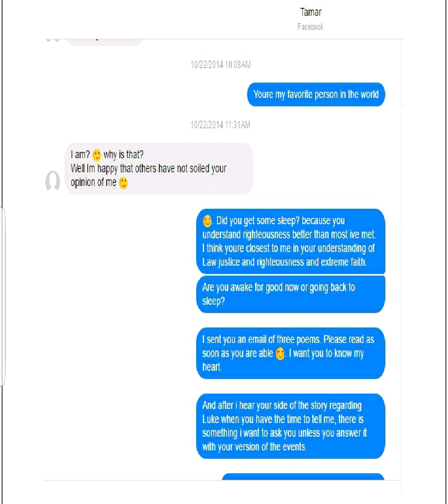Click the sender's gray avatar icon
The width and height of the screenshot is (448, 504).
53,181
